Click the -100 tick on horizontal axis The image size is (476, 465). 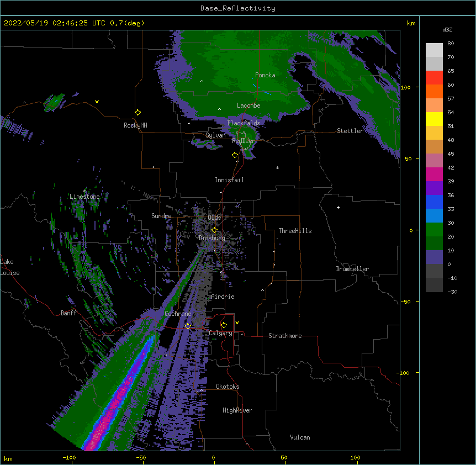tap(69, 457)
